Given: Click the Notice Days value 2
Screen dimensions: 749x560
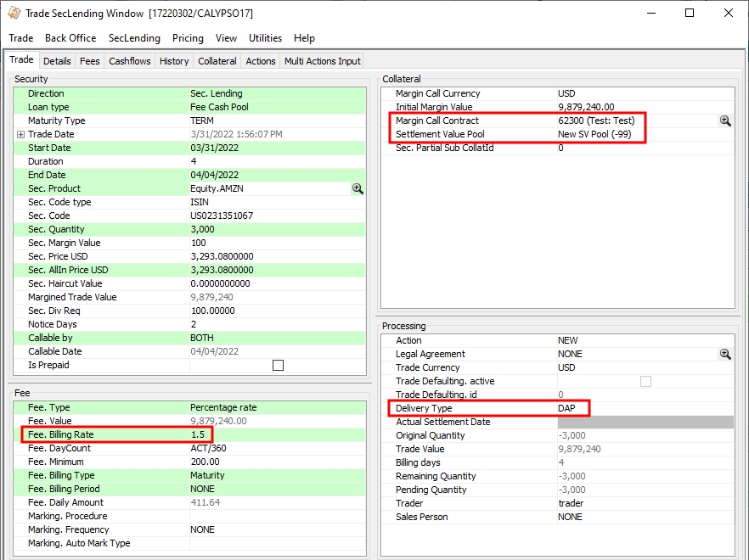Looking at the screenshot, I should 194,325.
